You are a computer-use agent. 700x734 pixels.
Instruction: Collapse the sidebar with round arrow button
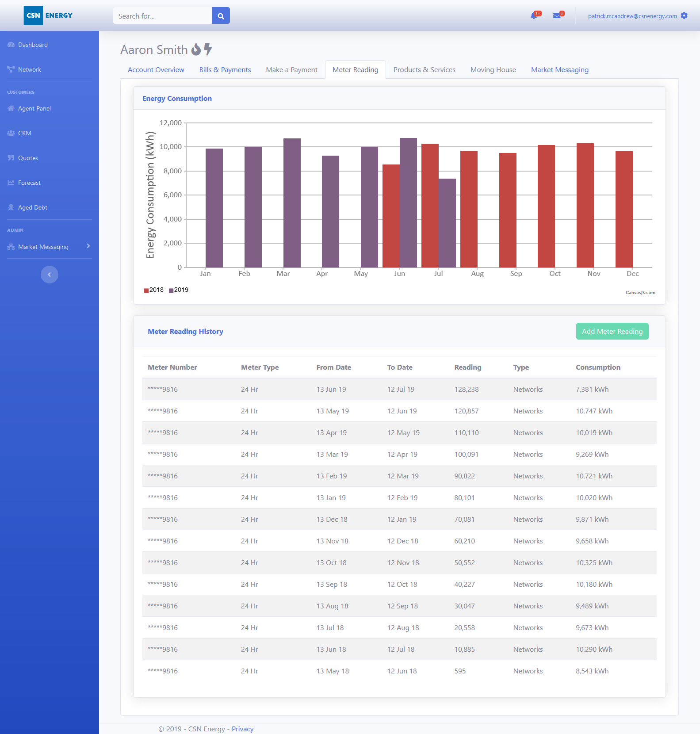click(x=50, y=275)
